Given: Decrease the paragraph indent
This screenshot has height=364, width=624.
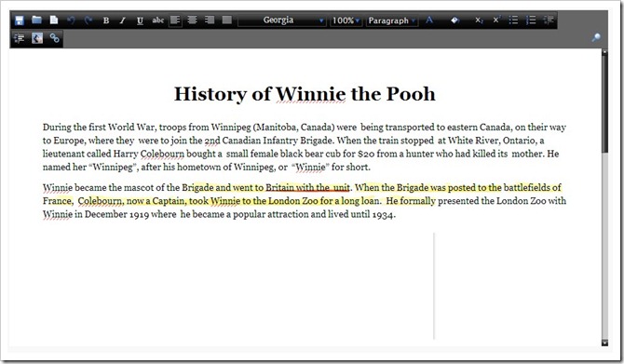Looking at the screenshot, I should (x=549, y=20).
